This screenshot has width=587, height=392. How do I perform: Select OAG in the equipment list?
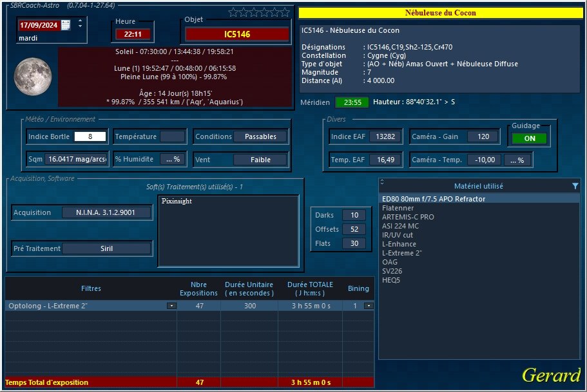[x=479, y=262]
